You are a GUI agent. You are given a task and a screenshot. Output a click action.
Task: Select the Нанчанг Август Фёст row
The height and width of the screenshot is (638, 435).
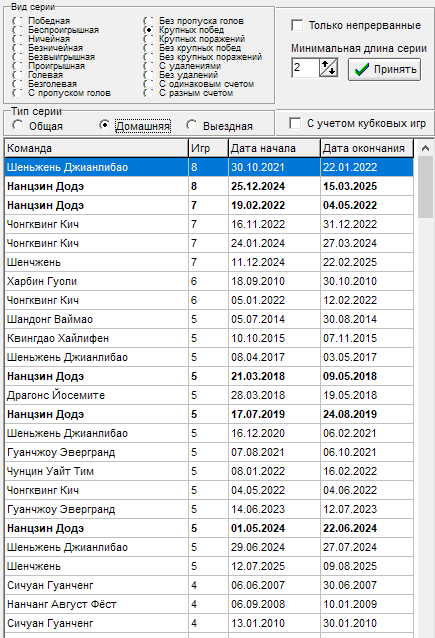tap(209, 604)
